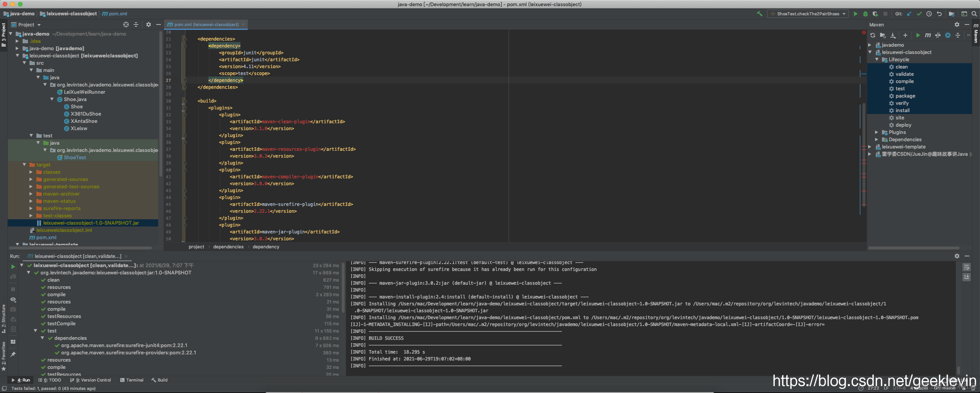Viewport: 980px width, 393px height.
Task: Expand the .idea folder
Action: point(17,41)
